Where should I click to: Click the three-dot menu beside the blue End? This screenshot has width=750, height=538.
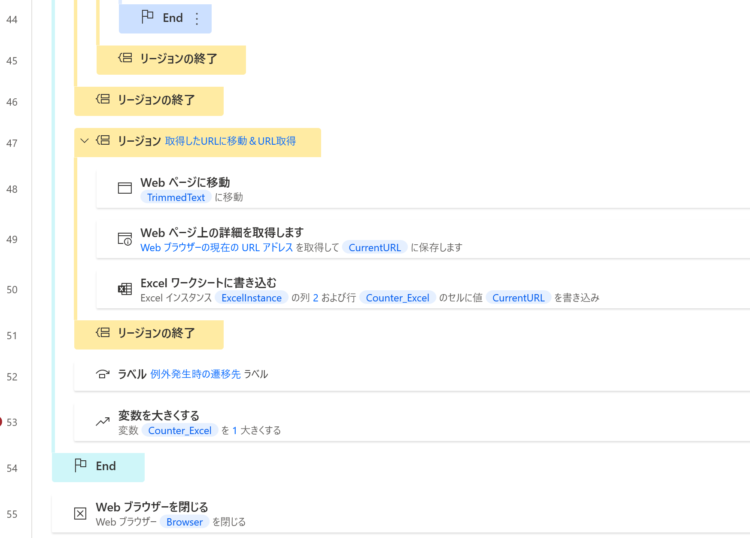[x=197, y=19]
